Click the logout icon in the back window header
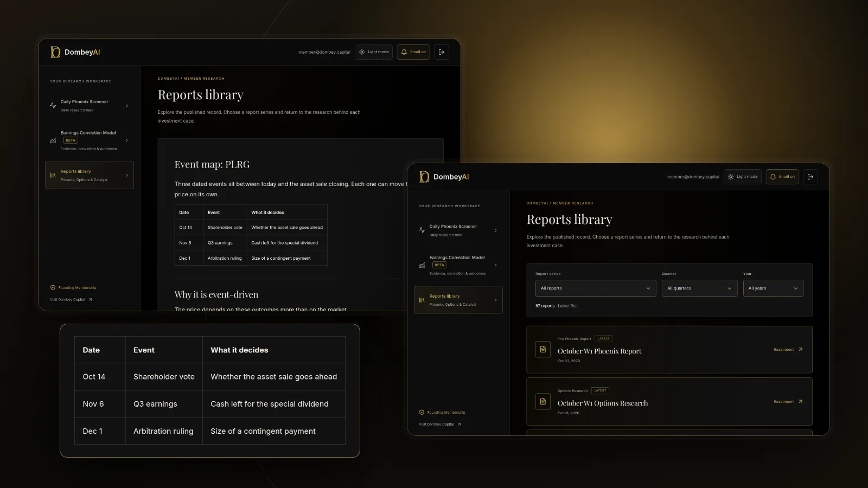 (x=442, y=52)
